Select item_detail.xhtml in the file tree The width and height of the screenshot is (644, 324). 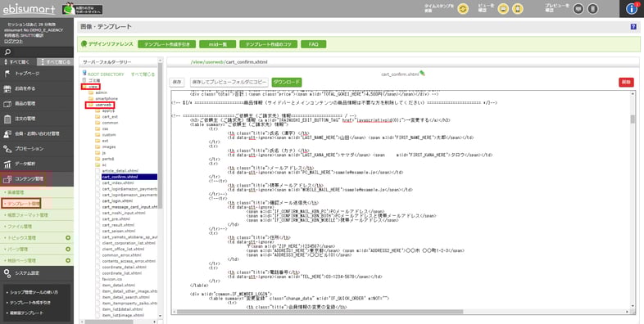pos(118,285)
